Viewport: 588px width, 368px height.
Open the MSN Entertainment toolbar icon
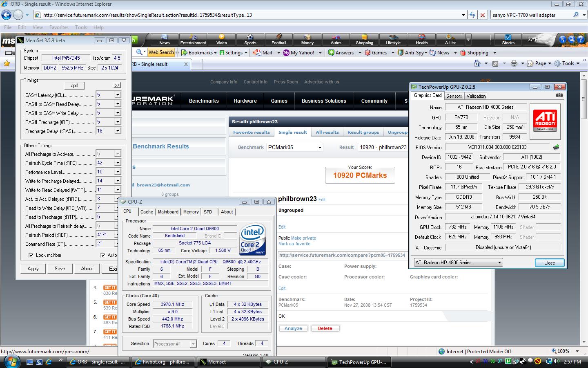pos(193,40)
